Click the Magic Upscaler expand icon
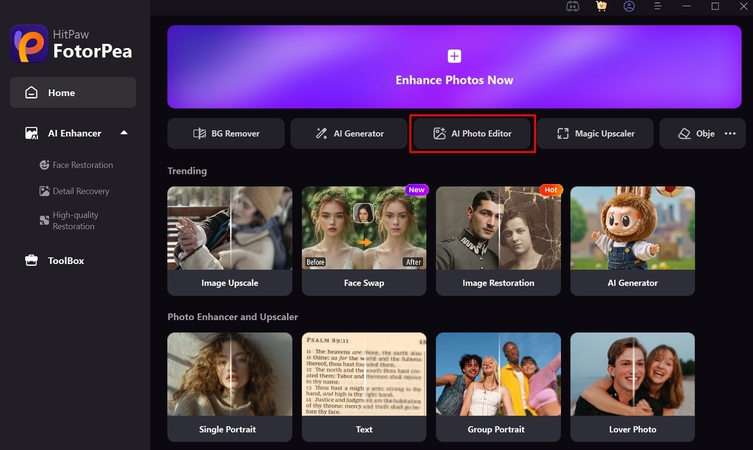This screenshot has width=753, height=450. pyautogui.click(x=563, y=134)
